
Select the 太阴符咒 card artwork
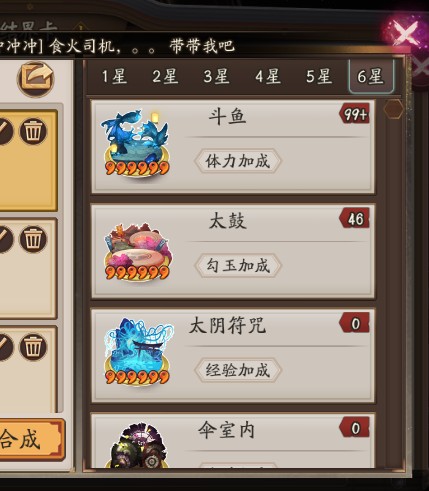point(138,351)
